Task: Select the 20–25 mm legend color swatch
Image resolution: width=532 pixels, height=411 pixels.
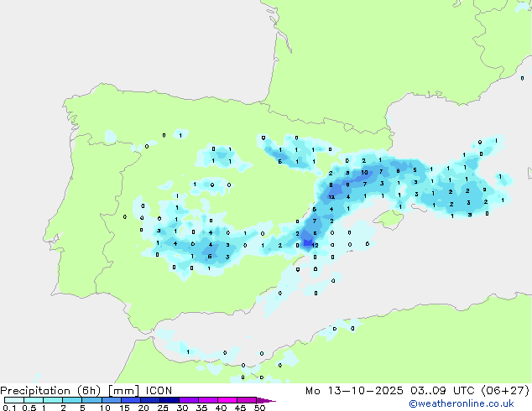Action: tap(150, 400)
